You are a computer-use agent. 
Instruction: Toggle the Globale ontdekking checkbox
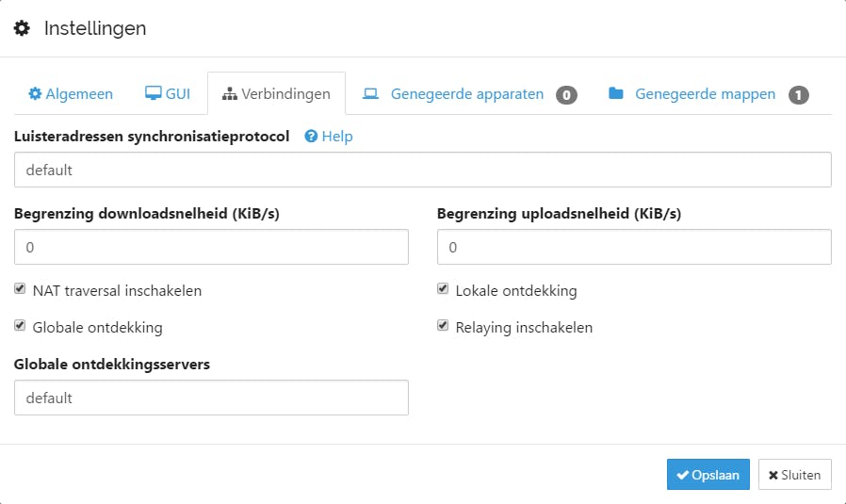coord(20,326)
